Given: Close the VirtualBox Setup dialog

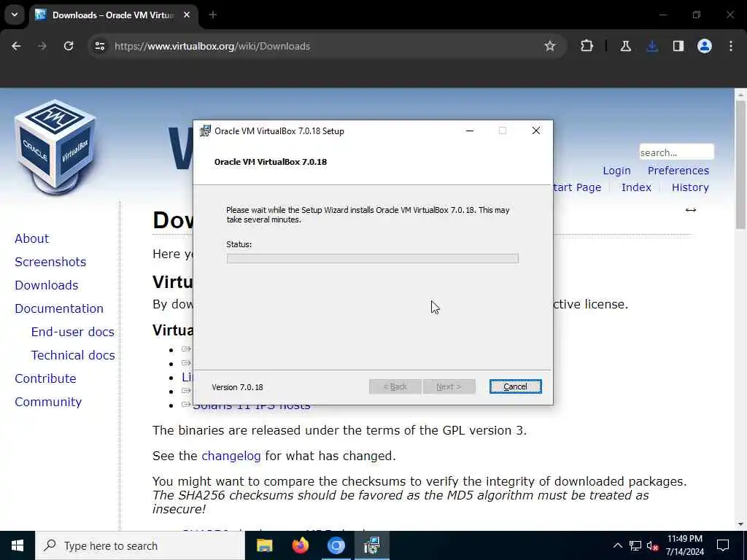Looking at the screenshot, I should (x=536, y=131).
